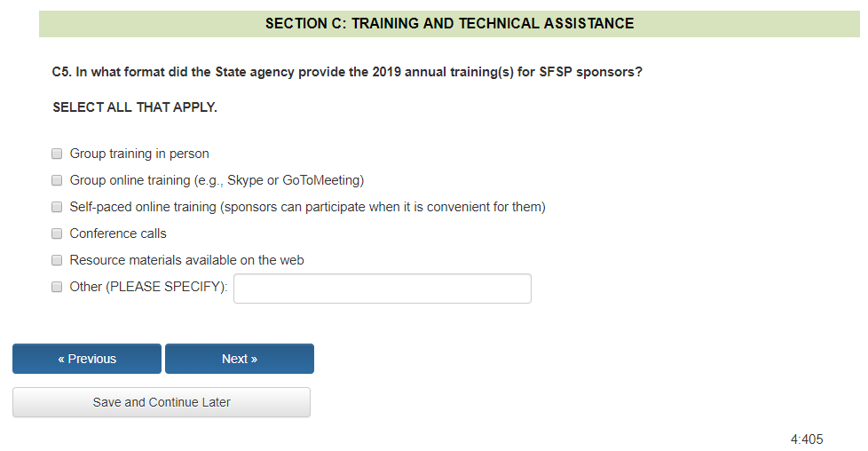Click the Section C green header bar
868x451 pixels.
449,24
